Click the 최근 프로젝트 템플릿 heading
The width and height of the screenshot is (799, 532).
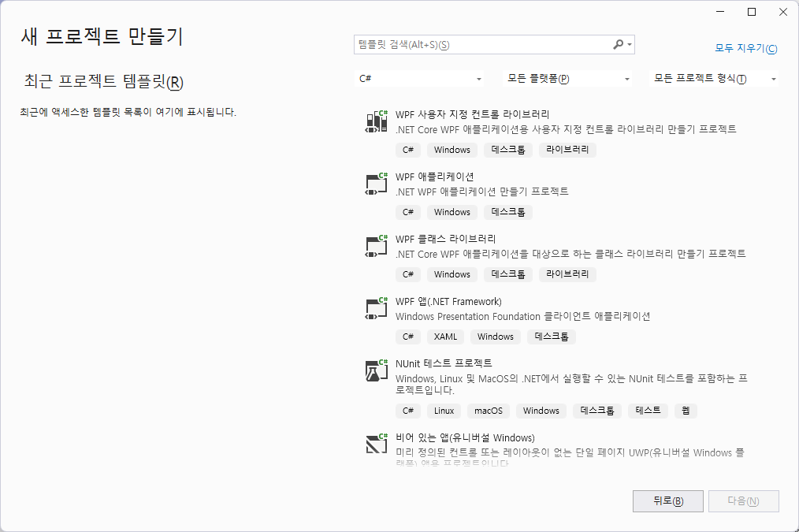pyautogui.click(x=103, y=81)
